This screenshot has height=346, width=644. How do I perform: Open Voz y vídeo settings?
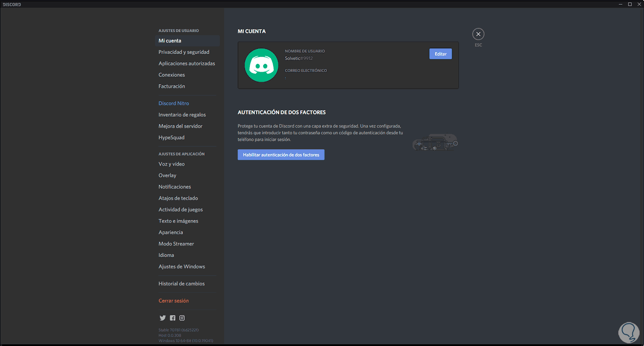pos(187,164)
